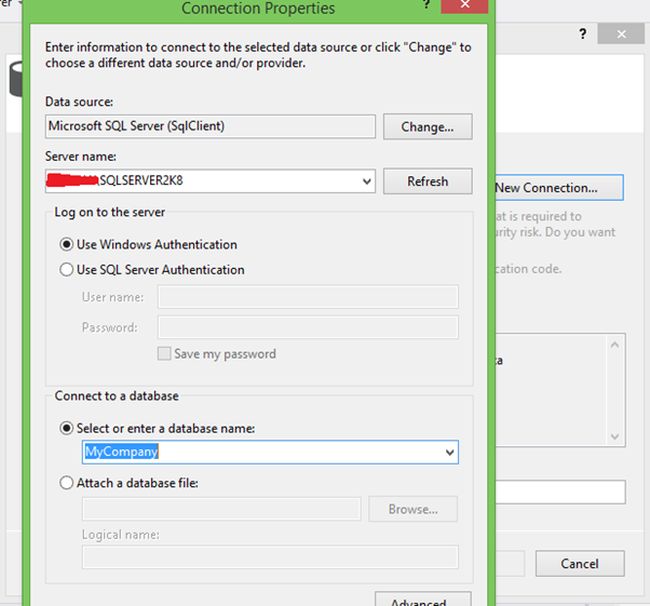Click Cancel in the background wizard
The image size is (650, 606).
click(x=580, y=564)
